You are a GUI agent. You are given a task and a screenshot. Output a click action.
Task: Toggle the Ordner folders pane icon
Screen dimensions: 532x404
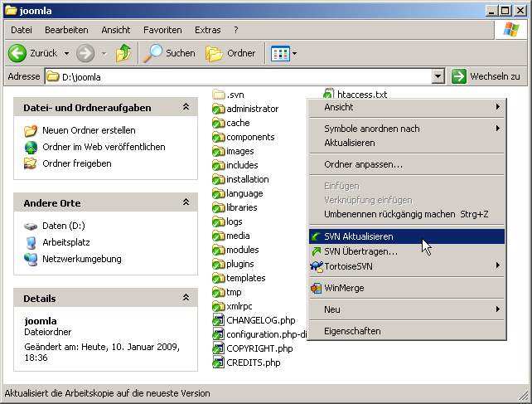coord(214,54)
